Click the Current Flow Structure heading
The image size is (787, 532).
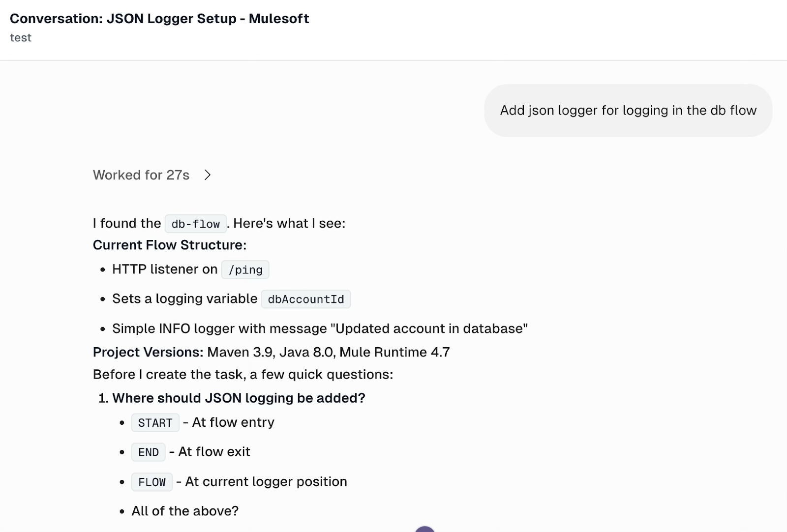(x=170, y=245)
